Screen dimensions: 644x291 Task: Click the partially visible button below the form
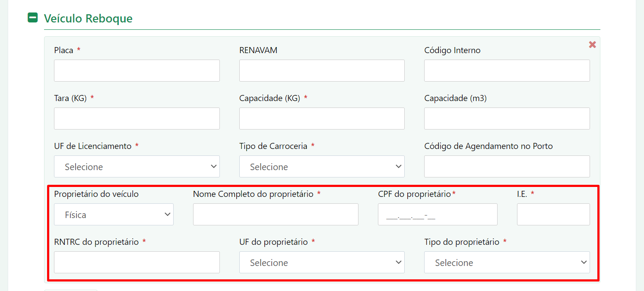point(71,290)
